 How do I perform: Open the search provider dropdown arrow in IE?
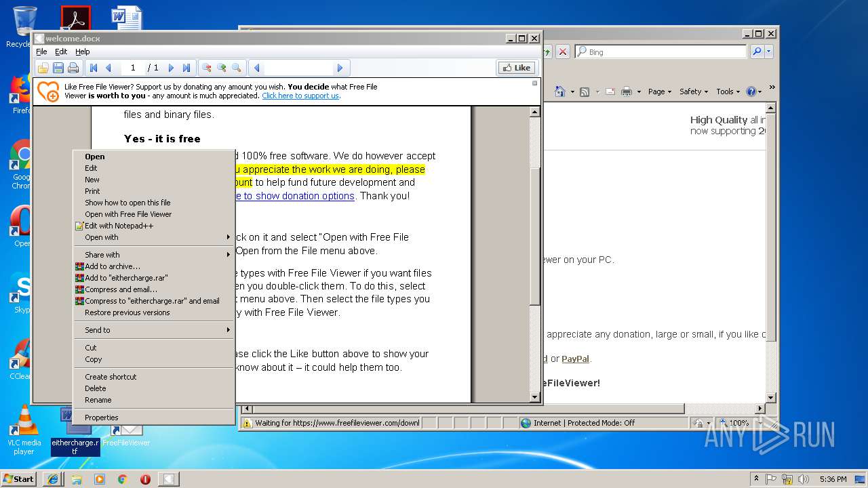pos(768,52)
